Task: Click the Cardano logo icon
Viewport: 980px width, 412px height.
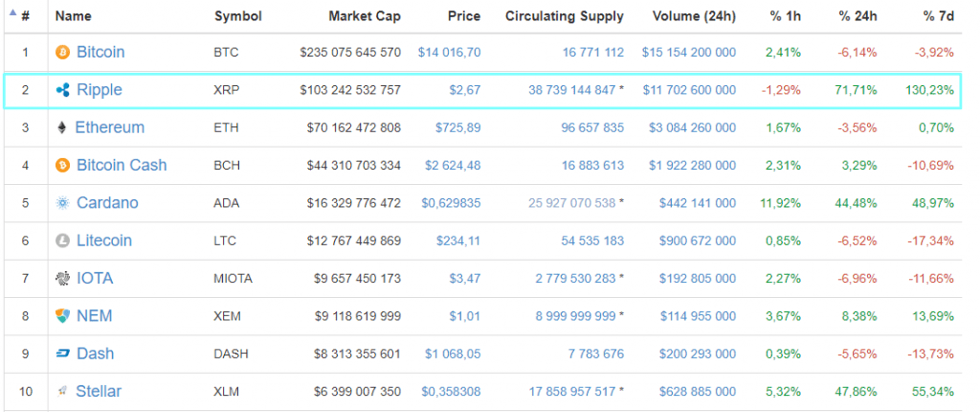Action: coord(63,203)
